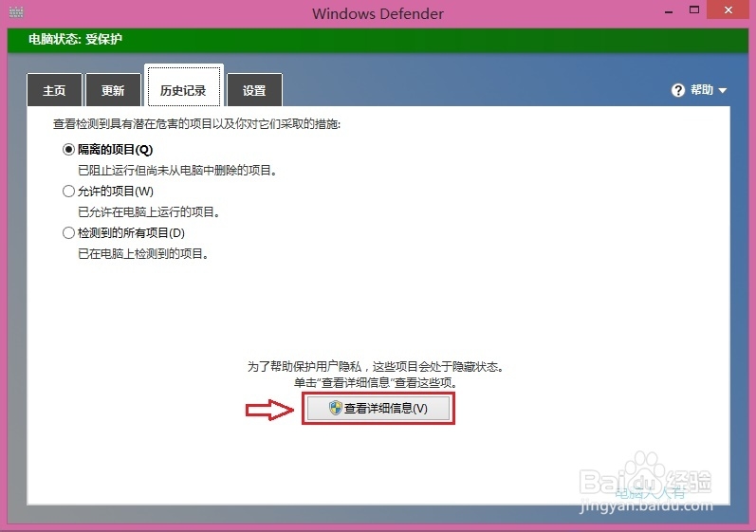Image resolution: width=756 pixels, height=532 pixels.
Task: Click the Windows Defender window title text
Action: click(x=378, y=13)
